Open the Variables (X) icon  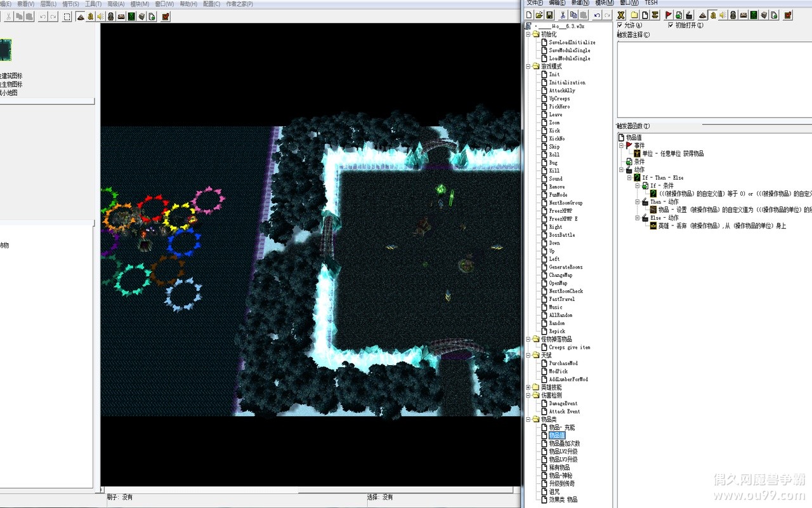point(621,15)
